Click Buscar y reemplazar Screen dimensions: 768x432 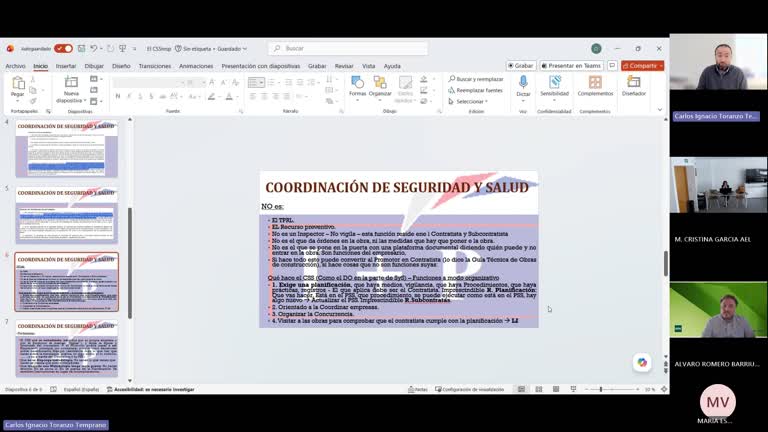coord(476,79)
